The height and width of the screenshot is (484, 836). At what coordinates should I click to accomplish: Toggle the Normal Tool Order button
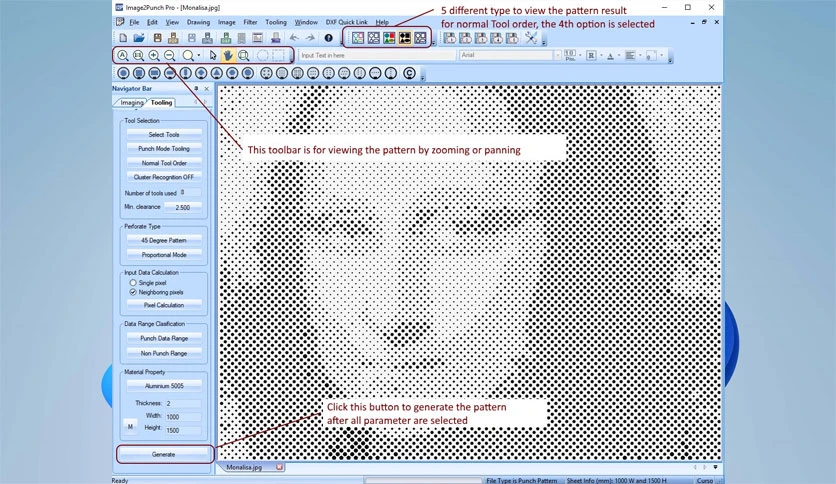[x=164, y=163]
